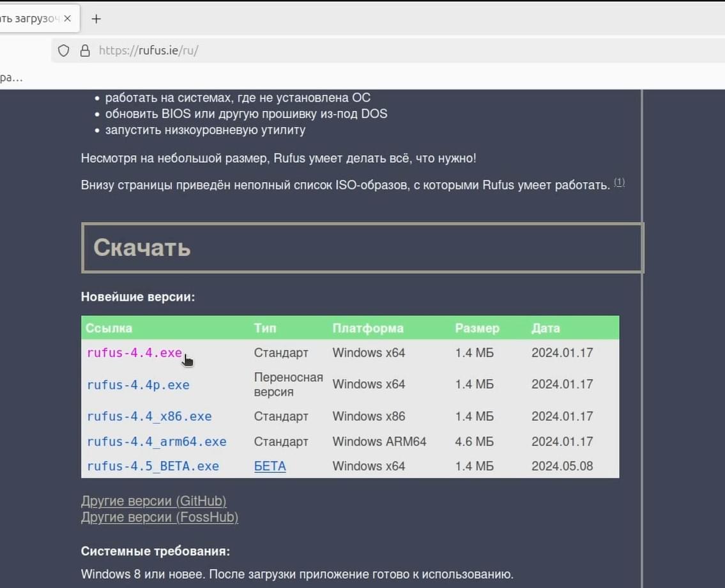Click the Windows x86 platform cell

[369, 416]
